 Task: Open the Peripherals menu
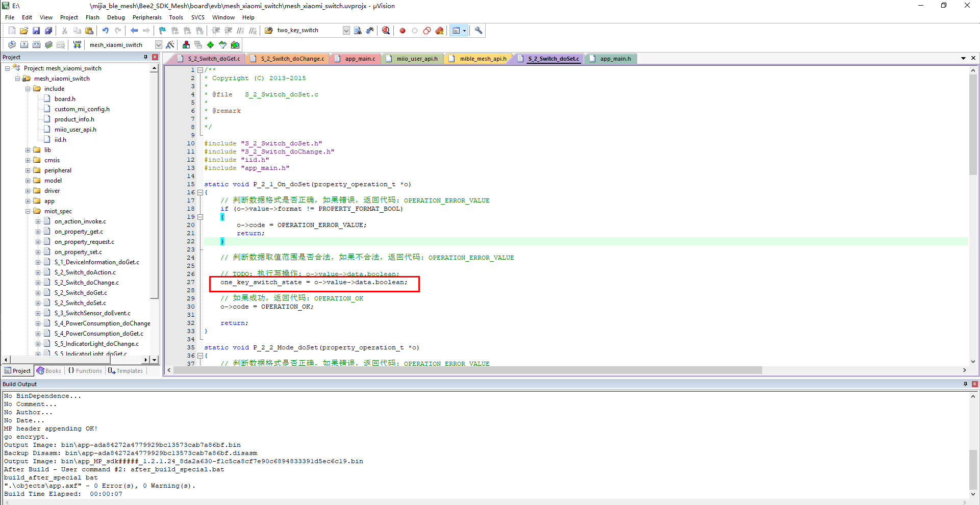click(x=147, y=17)
